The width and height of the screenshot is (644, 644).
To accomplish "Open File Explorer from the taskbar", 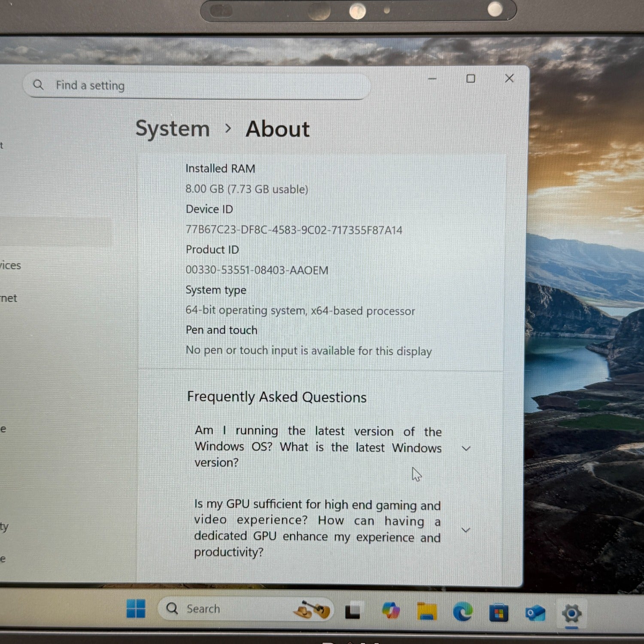I will (426, 611).
